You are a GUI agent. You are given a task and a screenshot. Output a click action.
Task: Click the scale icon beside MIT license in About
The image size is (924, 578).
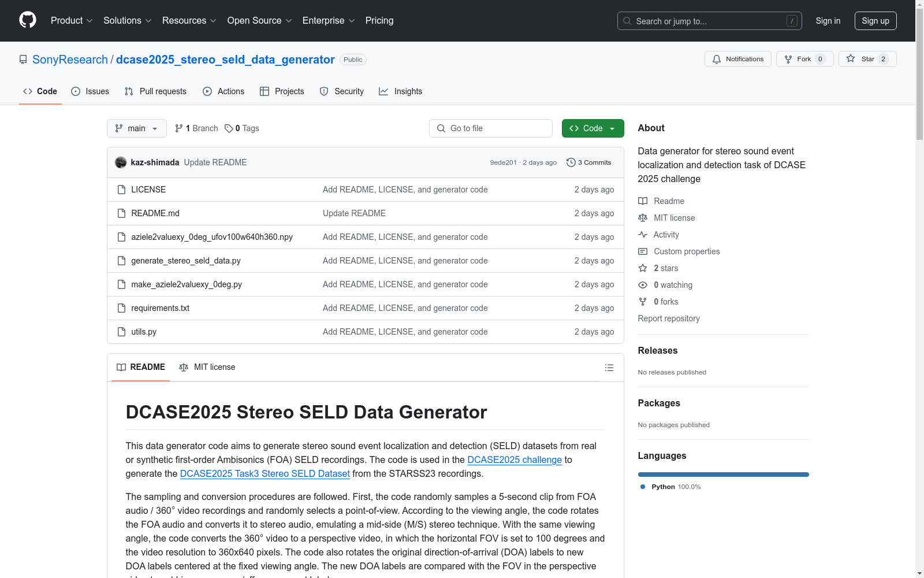point(643,218)
